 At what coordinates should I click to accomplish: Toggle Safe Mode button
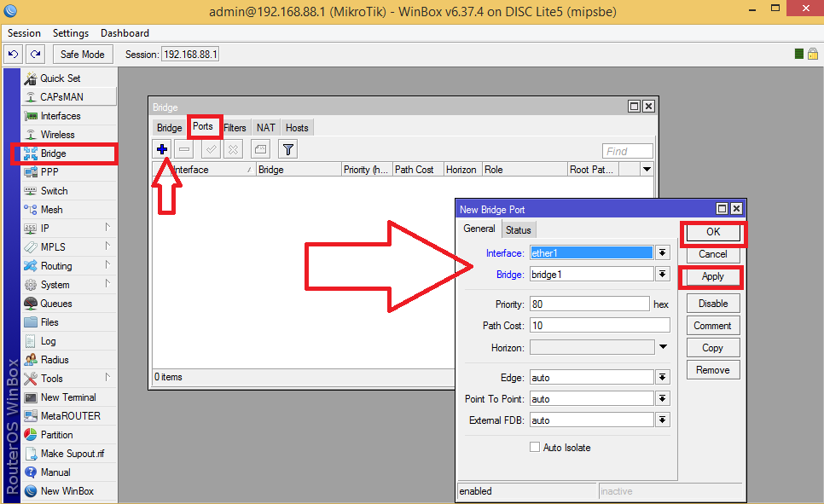(83, 54)
